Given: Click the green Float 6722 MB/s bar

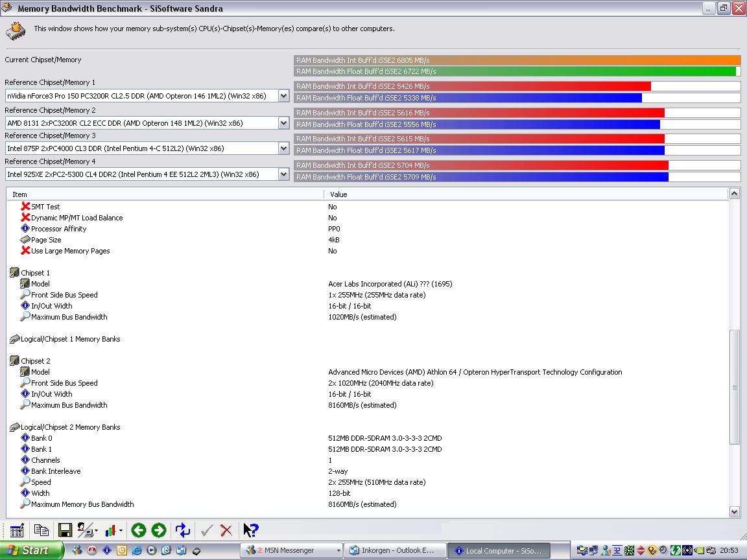Looking at the screenshot, I should pyautogui.click(x=515, y=71).
